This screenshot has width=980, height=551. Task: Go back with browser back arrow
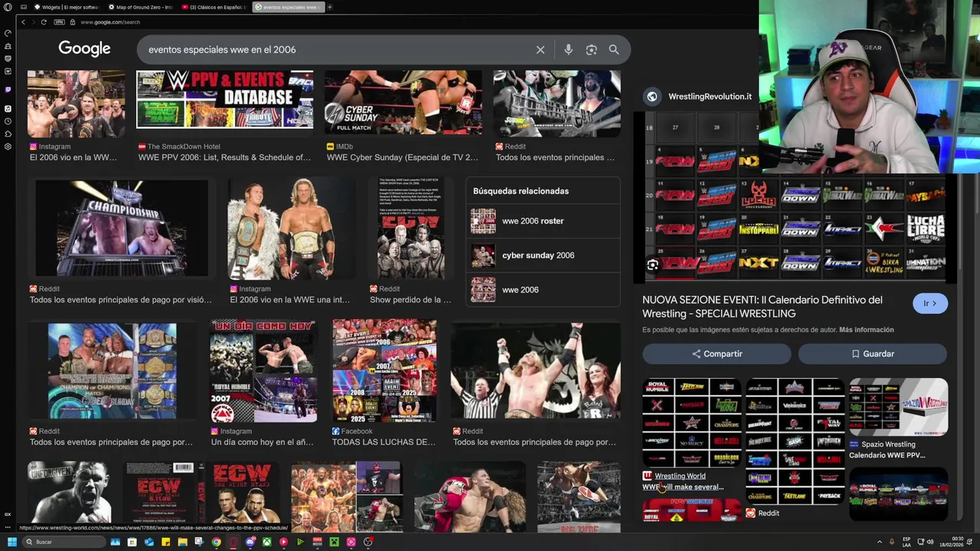click(23, 22)
